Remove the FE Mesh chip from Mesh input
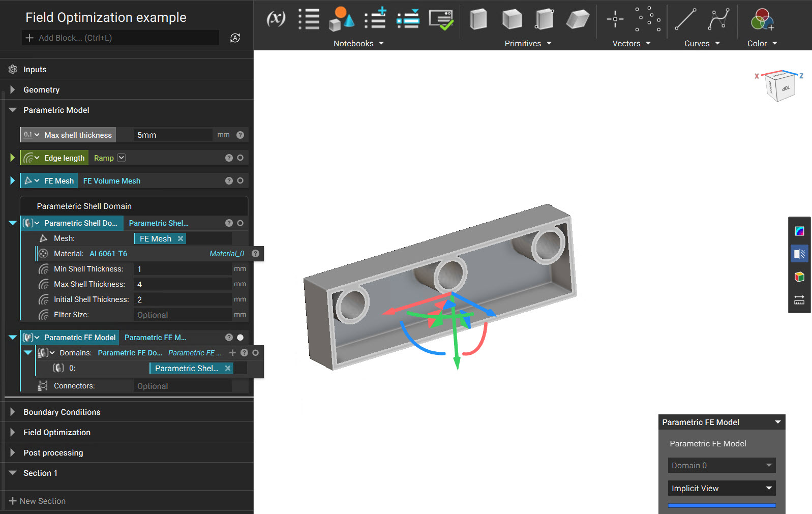Image resolution: width=812 pixels, height=514 pixels. pyautogui.click(x=181, y=238)
